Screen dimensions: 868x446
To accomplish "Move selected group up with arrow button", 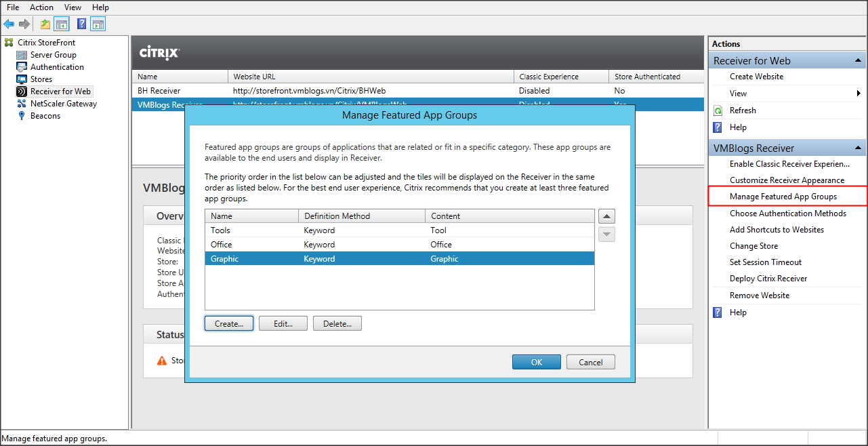I will [607, 217].
